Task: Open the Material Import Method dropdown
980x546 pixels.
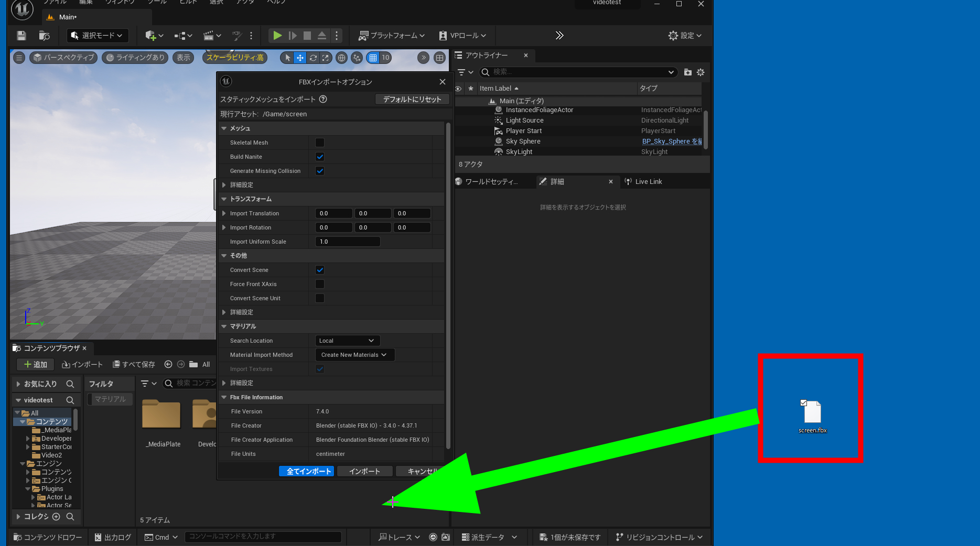Action: (x=354, y=355)
